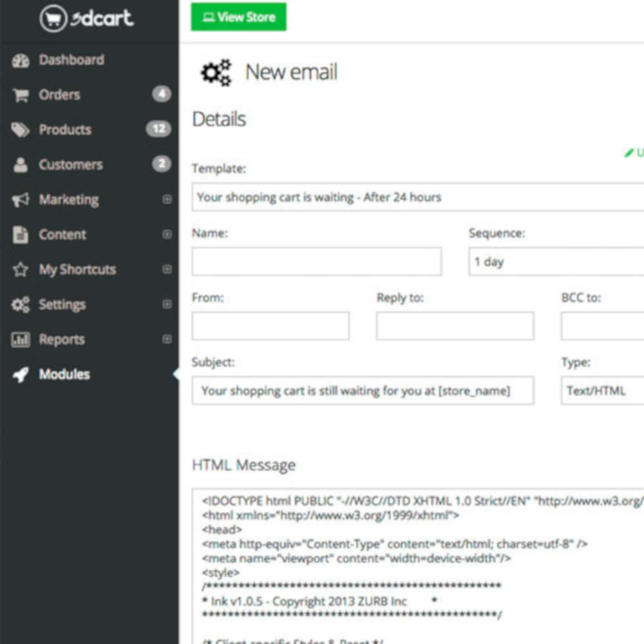Click the Customers person icon
Image resolution: width=644 pixels, height=644 pixels.
point(21,165)
